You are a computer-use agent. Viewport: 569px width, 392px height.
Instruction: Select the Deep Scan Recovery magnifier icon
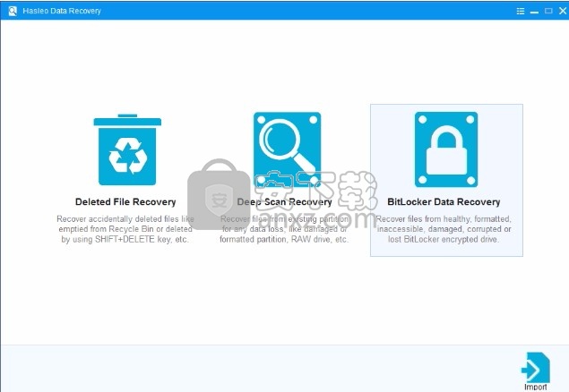pyautogui.click(x=287, y=149)
